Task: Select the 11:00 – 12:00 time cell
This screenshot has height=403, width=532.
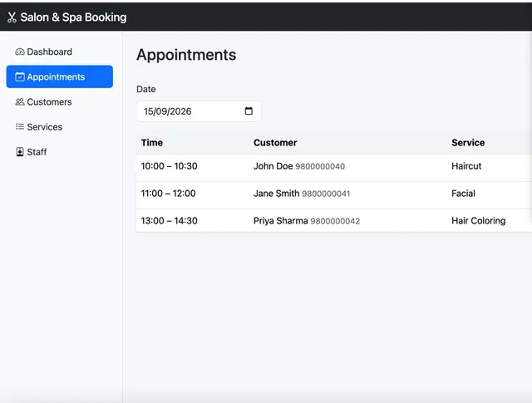Action: click(x=168, y=194)
